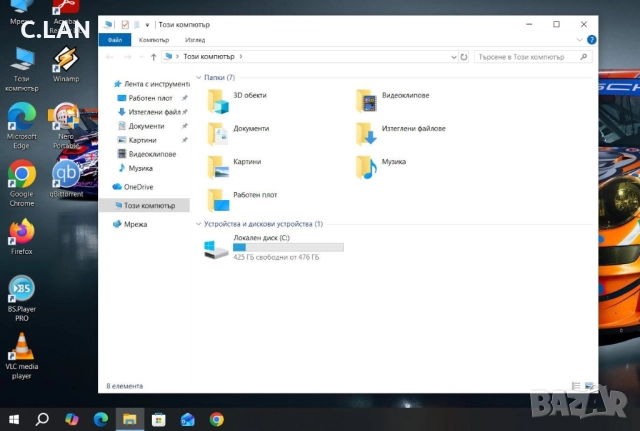
Task: Click the search box Търсене в Този компютър
Action: (530, 57)
